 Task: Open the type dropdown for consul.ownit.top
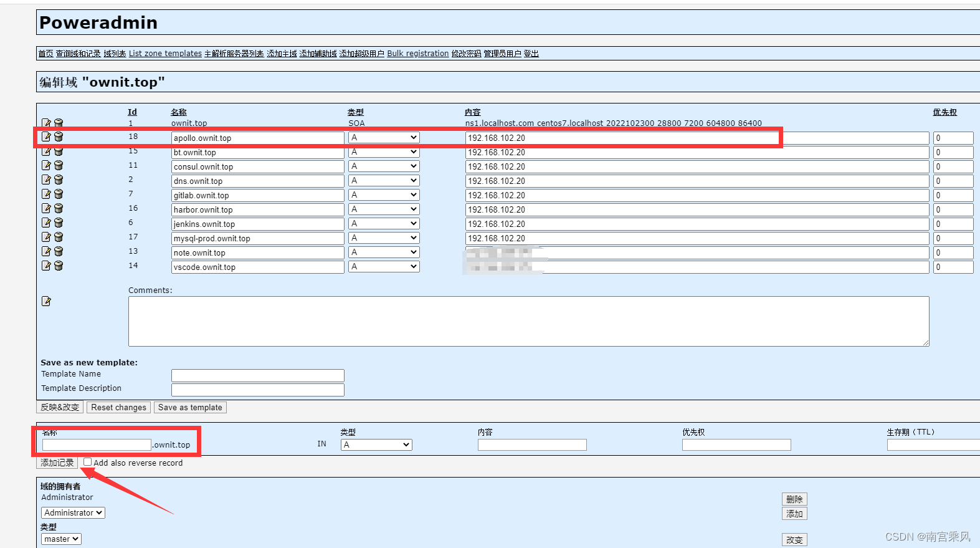point(384,166)
